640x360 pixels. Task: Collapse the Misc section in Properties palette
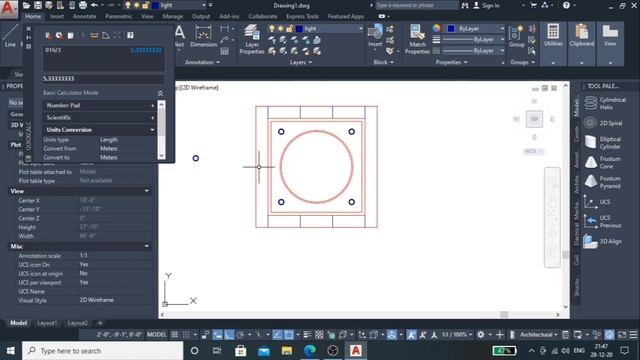pyautogui.click(x=147, y=247)
